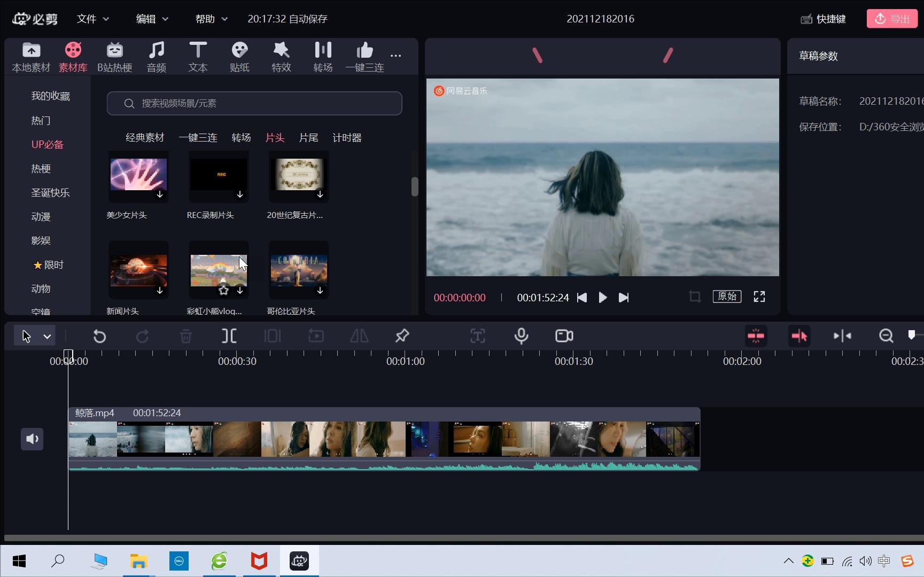The height and width of the screenshot is (577, 924).
Task: Click the reverse playback icon
Action: [x=316, y=336]
